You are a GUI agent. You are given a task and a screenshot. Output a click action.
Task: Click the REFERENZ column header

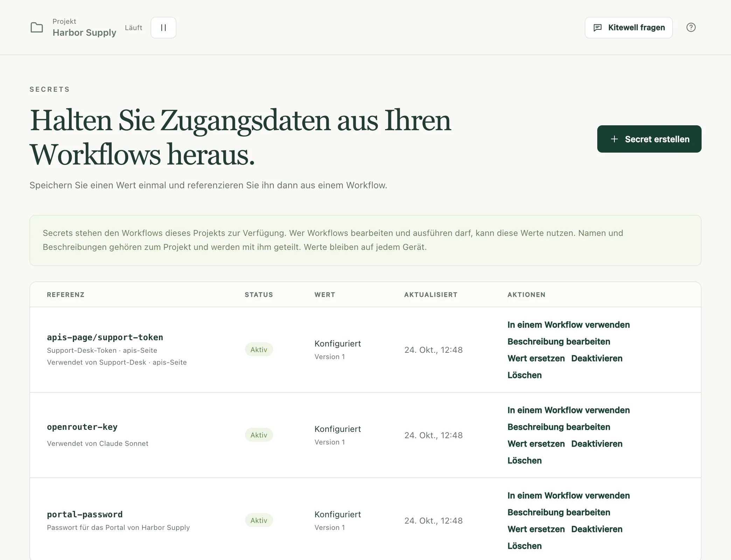tap(66, 295)
